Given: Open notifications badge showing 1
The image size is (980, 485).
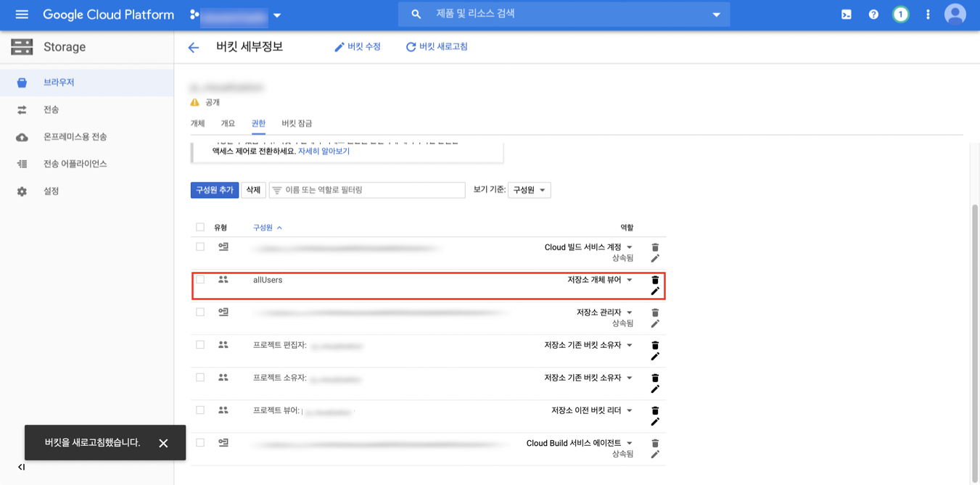Looking at the screenshot, I should tap(900, 14).
